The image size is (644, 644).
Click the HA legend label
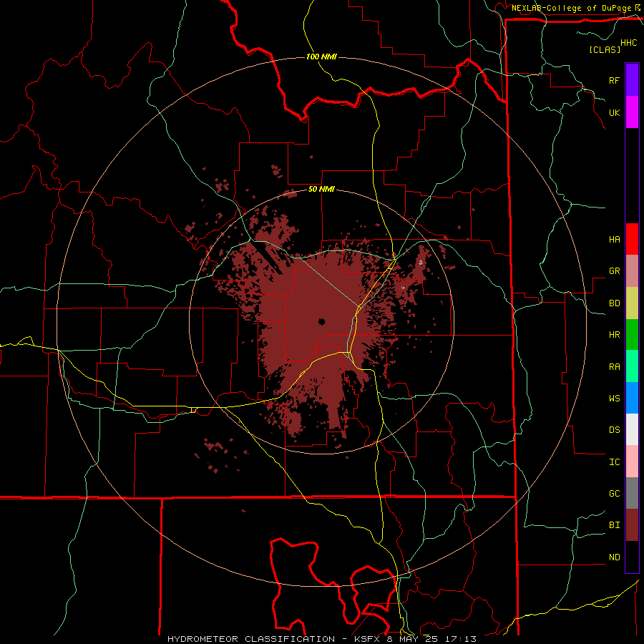(x=615, y=239)
